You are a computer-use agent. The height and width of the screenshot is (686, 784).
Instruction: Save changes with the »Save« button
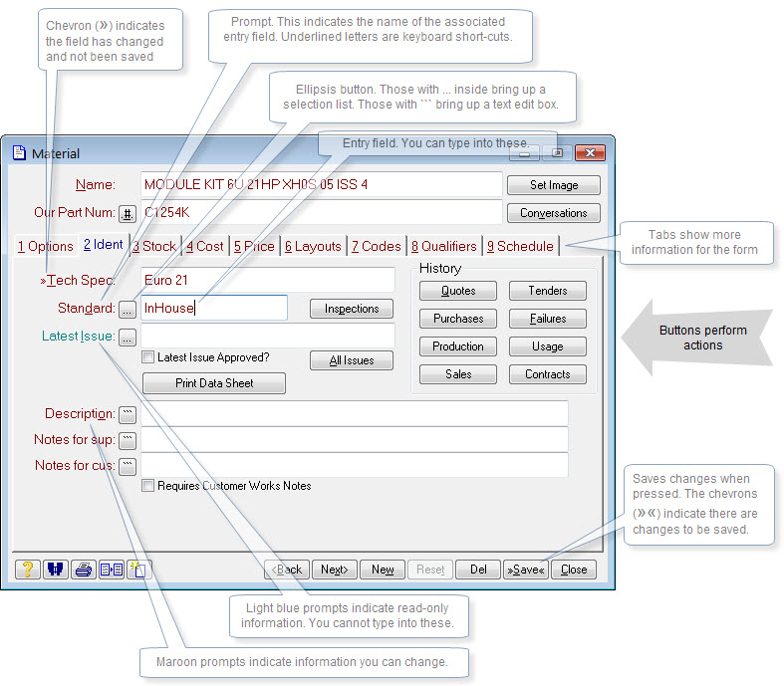(526, 570)
